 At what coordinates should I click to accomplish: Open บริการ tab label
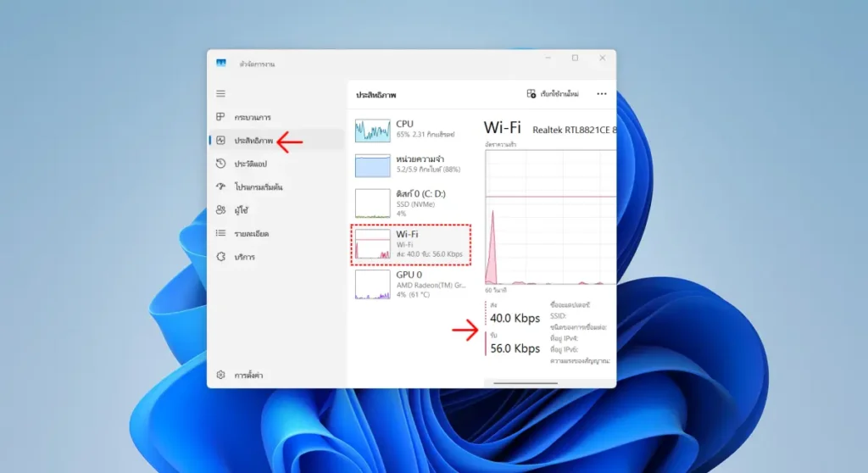(x=245, y=257)
